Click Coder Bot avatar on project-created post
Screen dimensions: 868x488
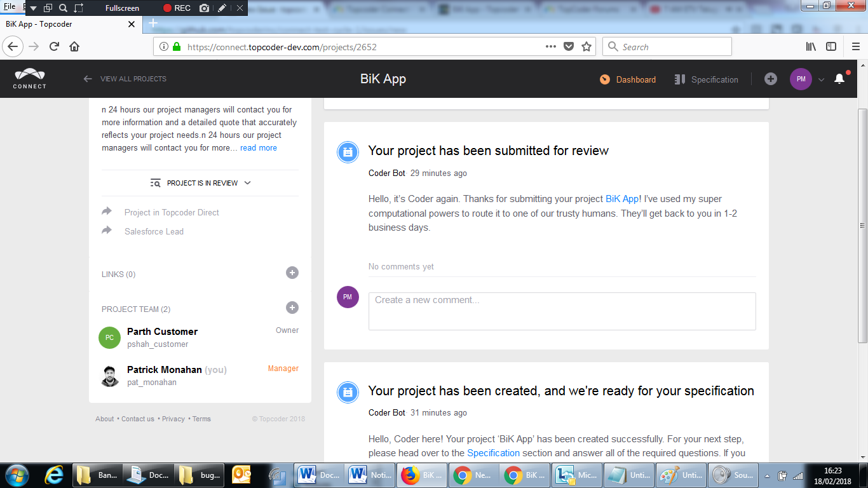tap(348, 392)
